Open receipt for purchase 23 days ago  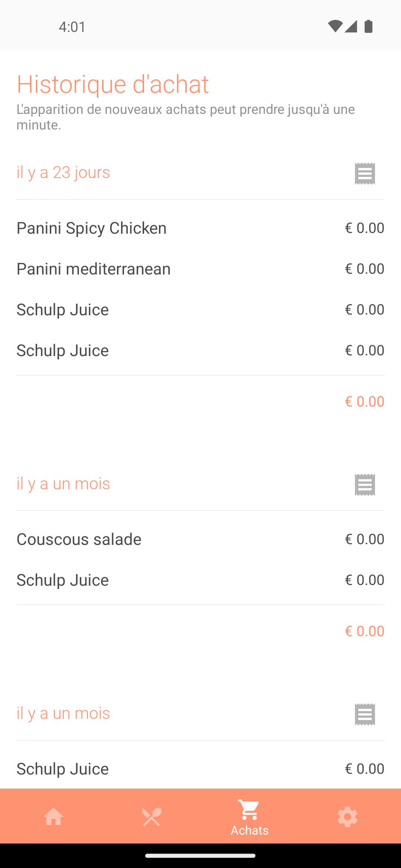coord(365,173)
